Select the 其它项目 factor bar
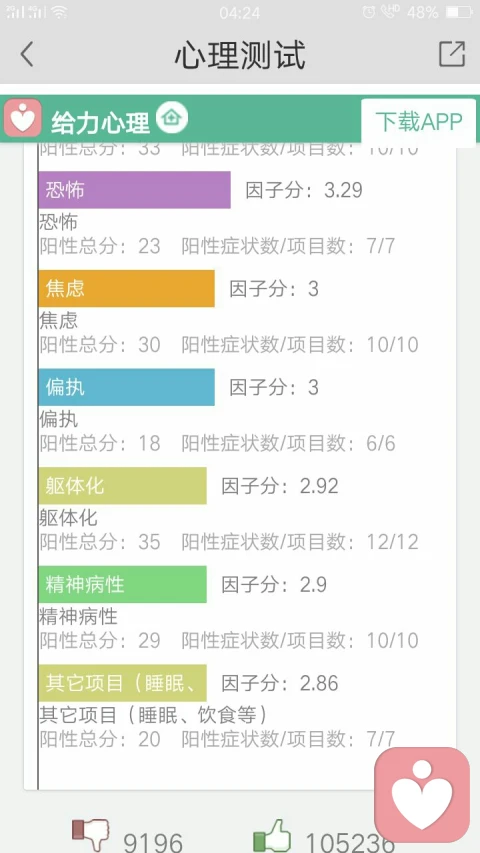This screenshot has width=480, height=853. (x=122, y=683)
